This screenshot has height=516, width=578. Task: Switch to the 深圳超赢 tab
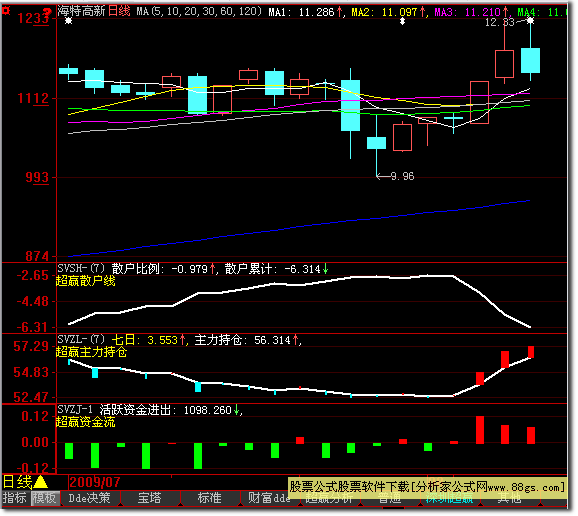coord(450,499)
